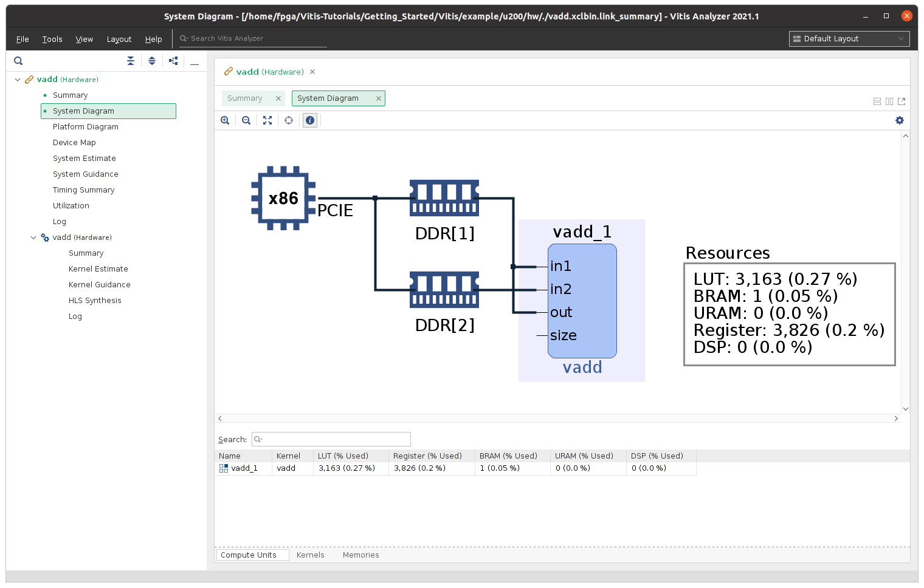
Task: Open Utilization report
Action: (71, 206)
